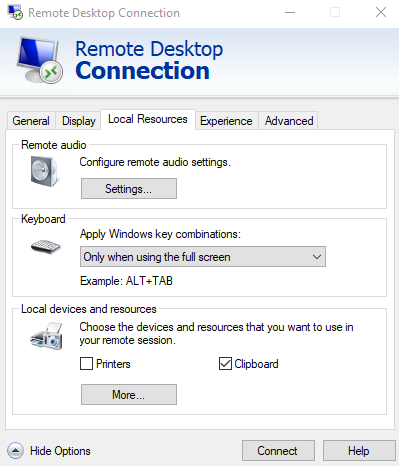The height and width of the screenshot is (466, 399).
Task: Select the Local Resources tab
Action: pyautogui.click(x=148, y=119)
